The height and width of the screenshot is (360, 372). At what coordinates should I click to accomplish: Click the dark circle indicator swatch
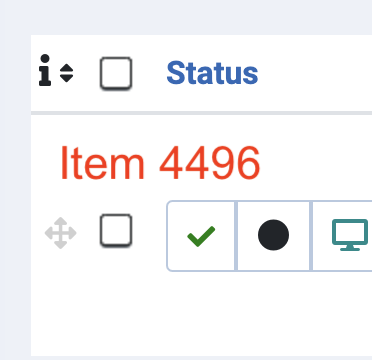273,235
